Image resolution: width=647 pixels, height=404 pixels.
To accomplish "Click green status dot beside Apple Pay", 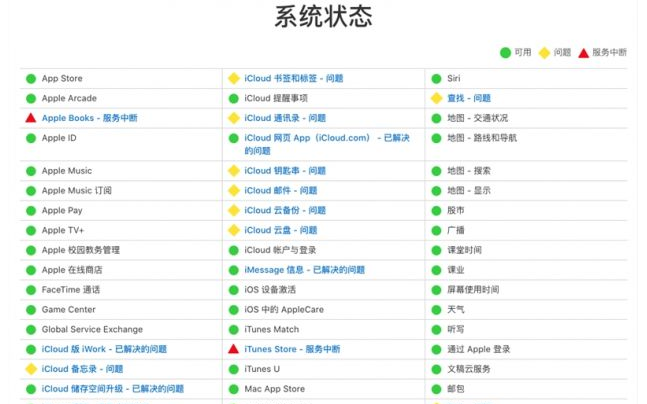I will (x=31, y=210).
